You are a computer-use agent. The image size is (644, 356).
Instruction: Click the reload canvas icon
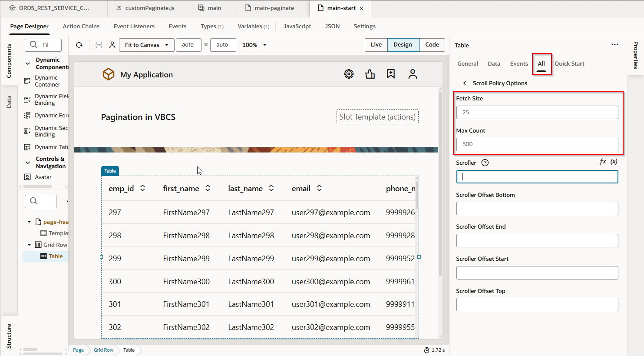(79, 45)
